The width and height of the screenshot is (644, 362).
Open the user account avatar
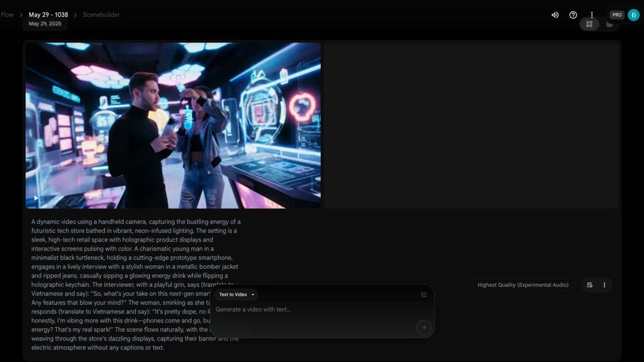click(633, 15)
